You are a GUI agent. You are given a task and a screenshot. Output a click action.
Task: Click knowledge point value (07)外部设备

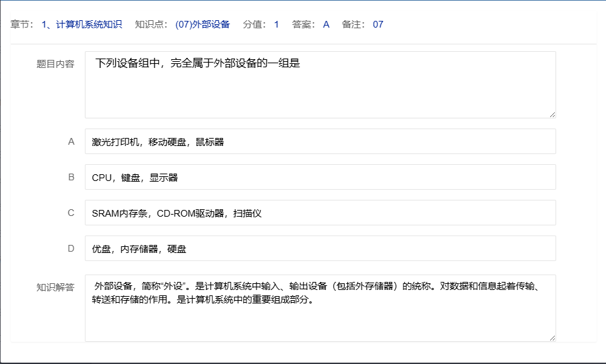pos(202,25)
